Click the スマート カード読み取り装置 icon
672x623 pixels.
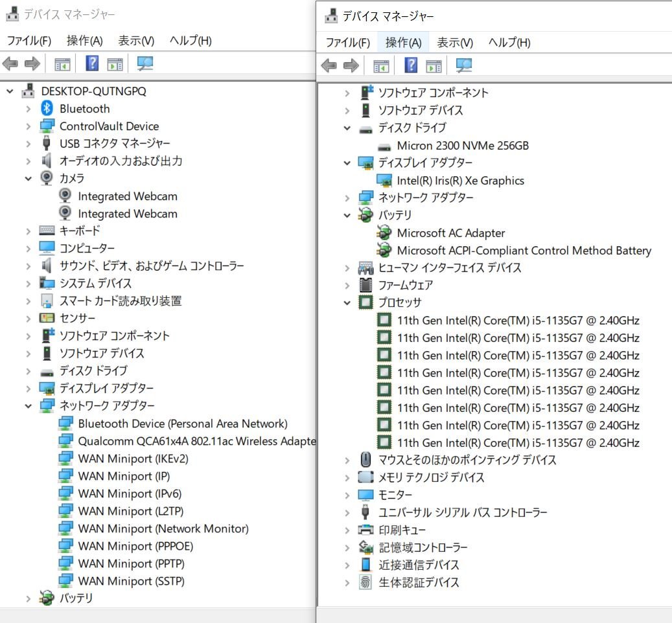coord(47,300)
